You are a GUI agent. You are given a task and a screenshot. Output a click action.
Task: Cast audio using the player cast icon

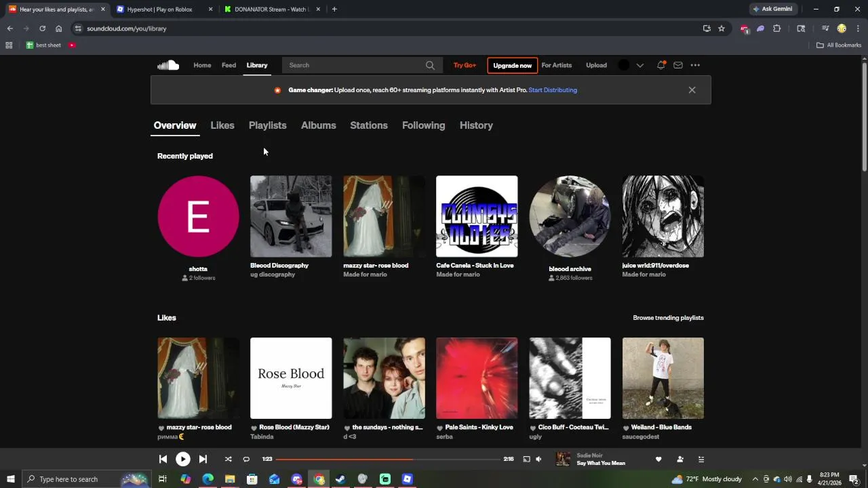tap(526, 459)
